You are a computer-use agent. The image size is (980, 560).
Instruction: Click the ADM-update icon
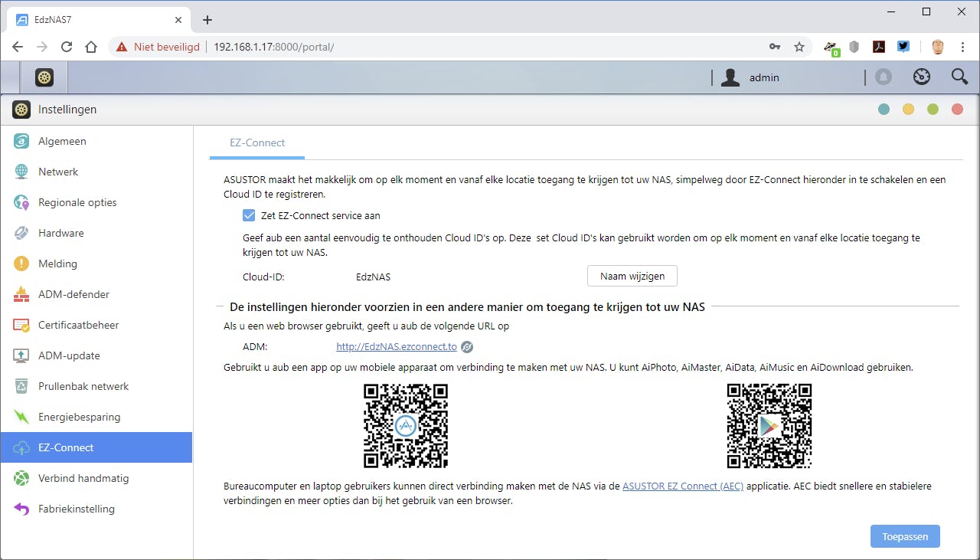pos(22,355)
